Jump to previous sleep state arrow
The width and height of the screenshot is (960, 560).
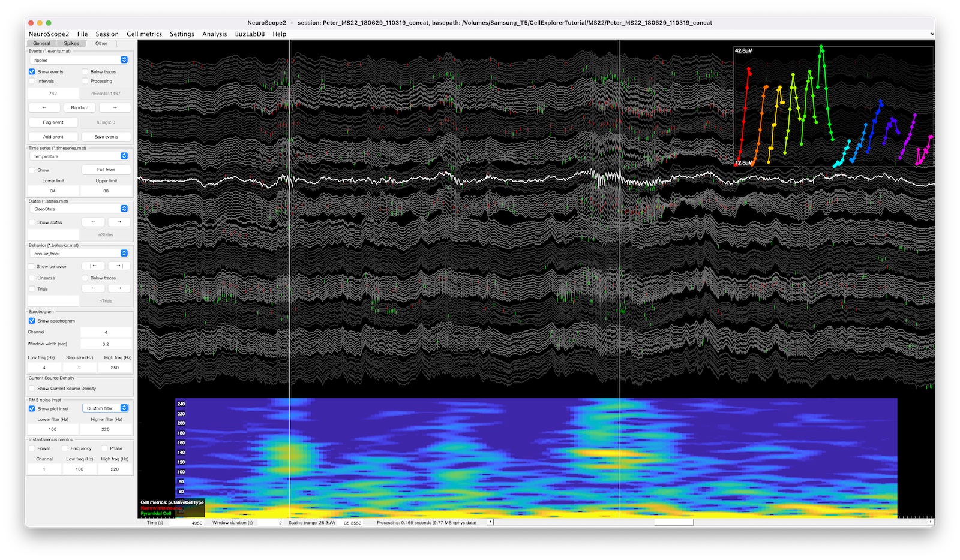(93, 222)
